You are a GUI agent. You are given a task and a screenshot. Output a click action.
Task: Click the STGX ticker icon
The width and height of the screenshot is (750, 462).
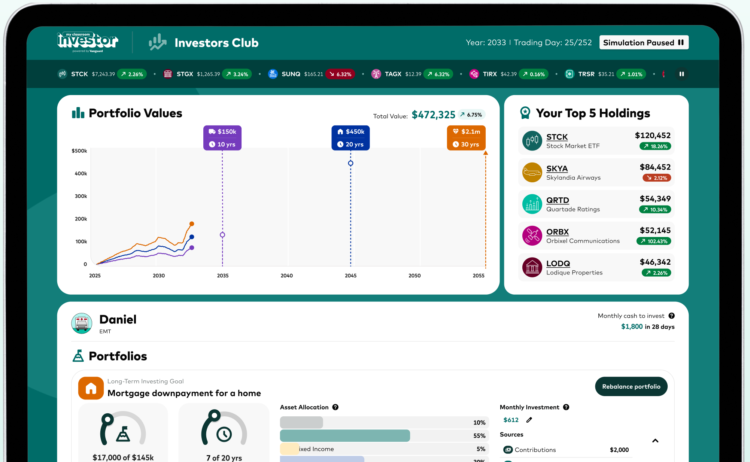pos(168,74)
